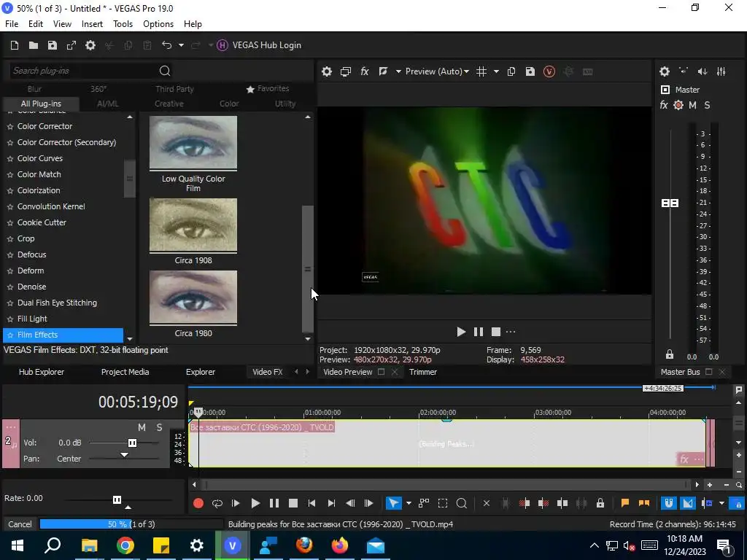
Task: Open the undo history dropdown arrow
Action: [x=181, y=45]
